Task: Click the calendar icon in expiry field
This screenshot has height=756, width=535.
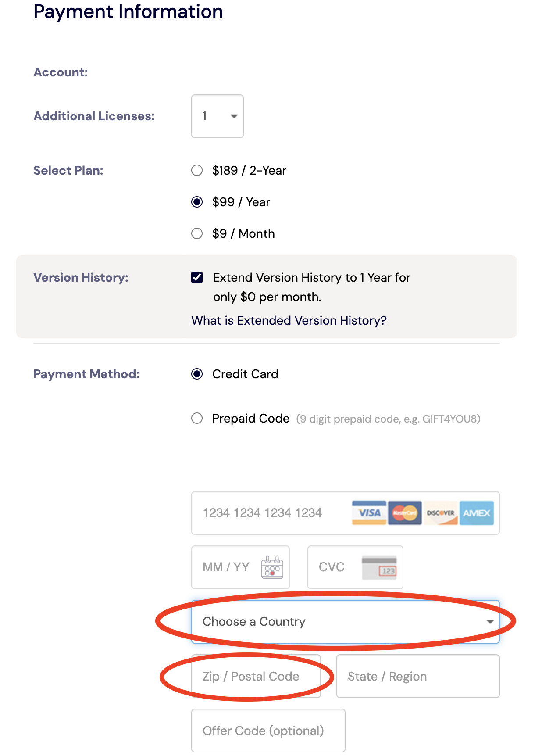Action: (272, 567)
